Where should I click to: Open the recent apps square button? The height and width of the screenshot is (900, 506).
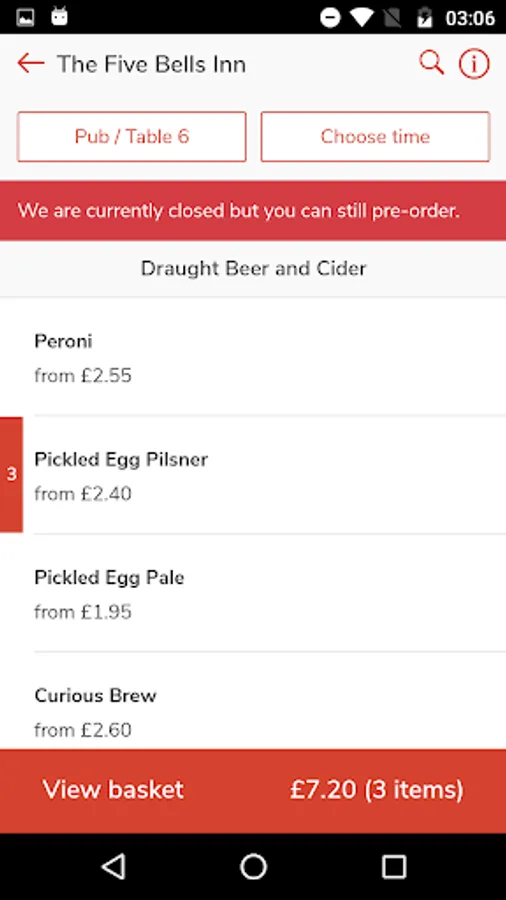tap(394, 866)
